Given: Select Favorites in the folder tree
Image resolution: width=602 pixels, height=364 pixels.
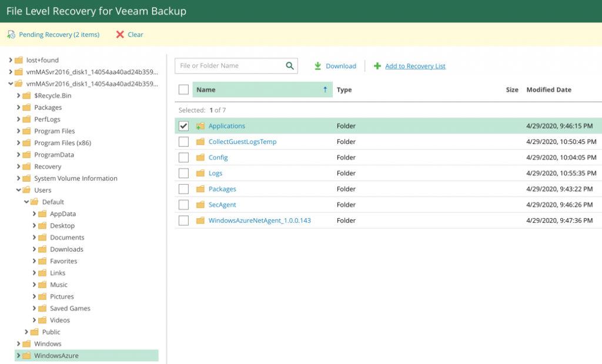Looking at the screenshot, I should coord(63,261).
